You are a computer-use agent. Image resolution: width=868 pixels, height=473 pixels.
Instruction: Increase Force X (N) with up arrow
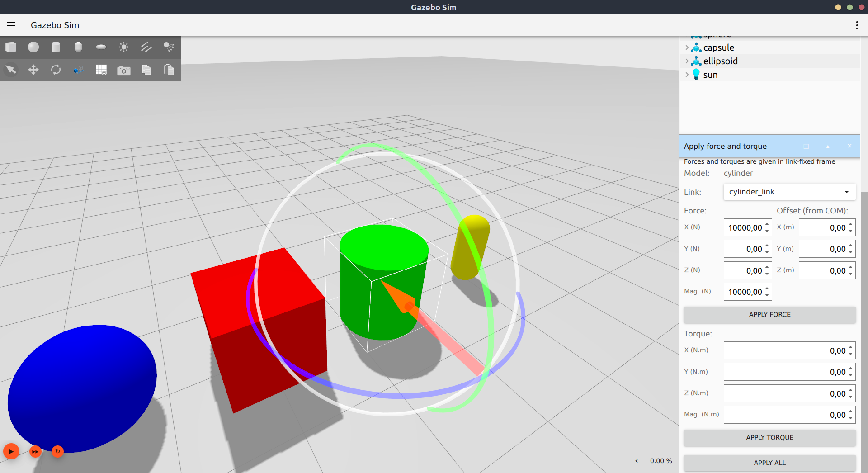click(x=767, y=224)
